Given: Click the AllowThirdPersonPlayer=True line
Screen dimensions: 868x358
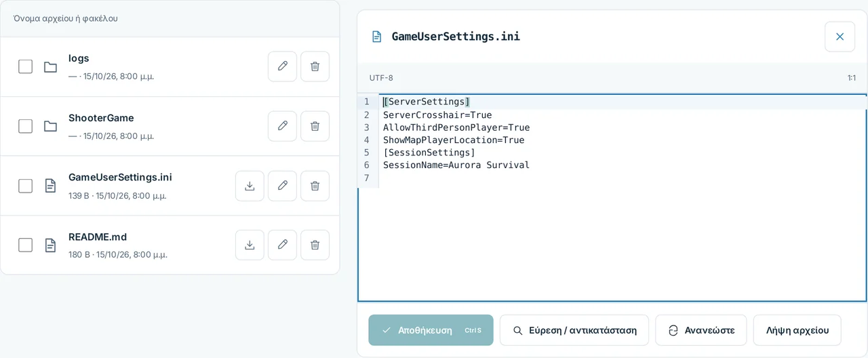Looking at the screenshot, I should point(456,127).
